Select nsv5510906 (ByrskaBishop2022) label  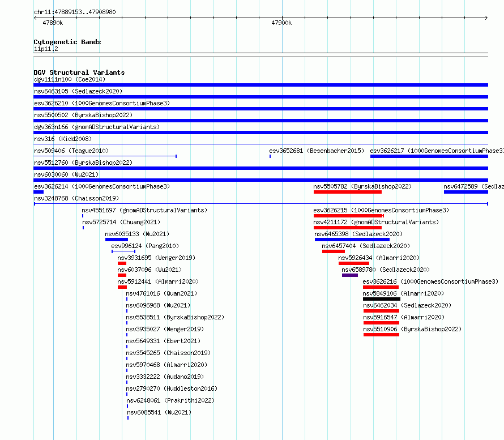click(x=412, y=329)
